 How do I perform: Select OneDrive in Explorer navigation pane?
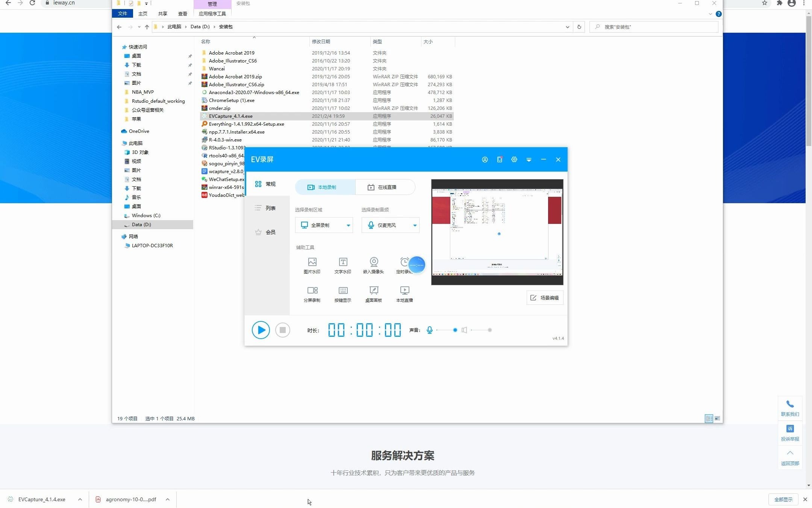(x=139, y=131)
